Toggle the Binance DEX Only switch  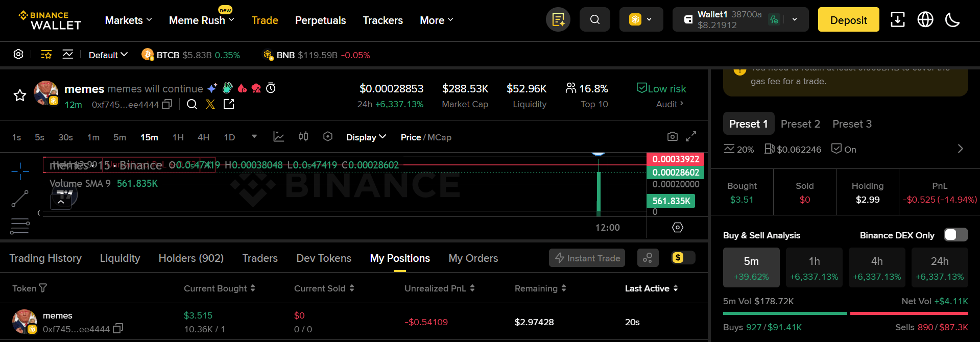(955, 235)
